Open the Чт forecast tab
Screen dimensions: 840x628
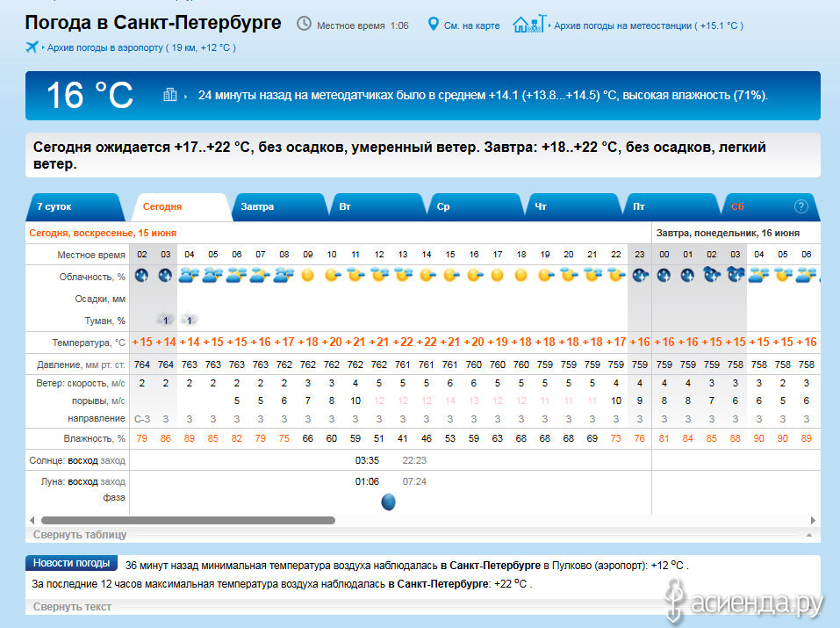(x=574, y=207)
